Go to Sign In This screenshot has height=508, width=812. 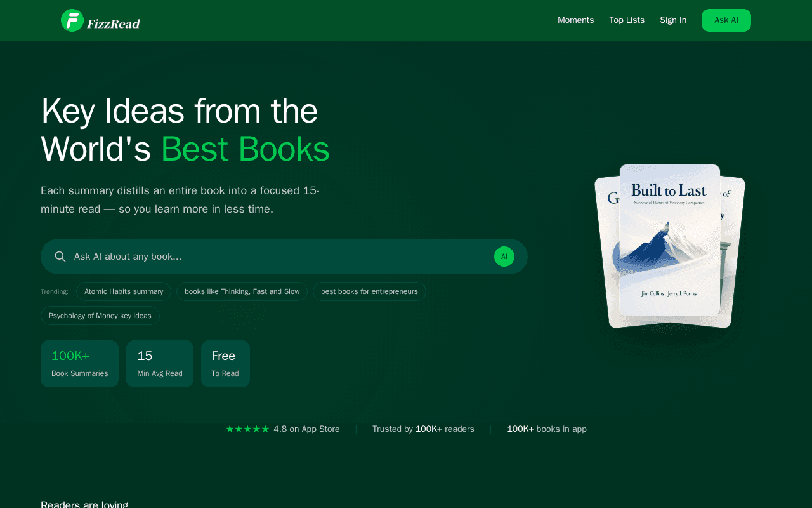[x=673, y=20]
